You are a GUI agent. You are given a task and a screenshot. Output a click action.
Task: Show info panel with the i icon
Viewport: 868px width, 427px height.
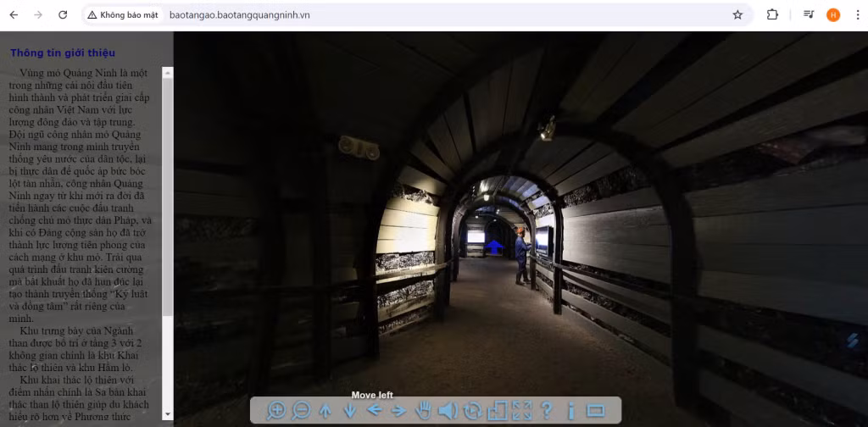coord(571,410)
